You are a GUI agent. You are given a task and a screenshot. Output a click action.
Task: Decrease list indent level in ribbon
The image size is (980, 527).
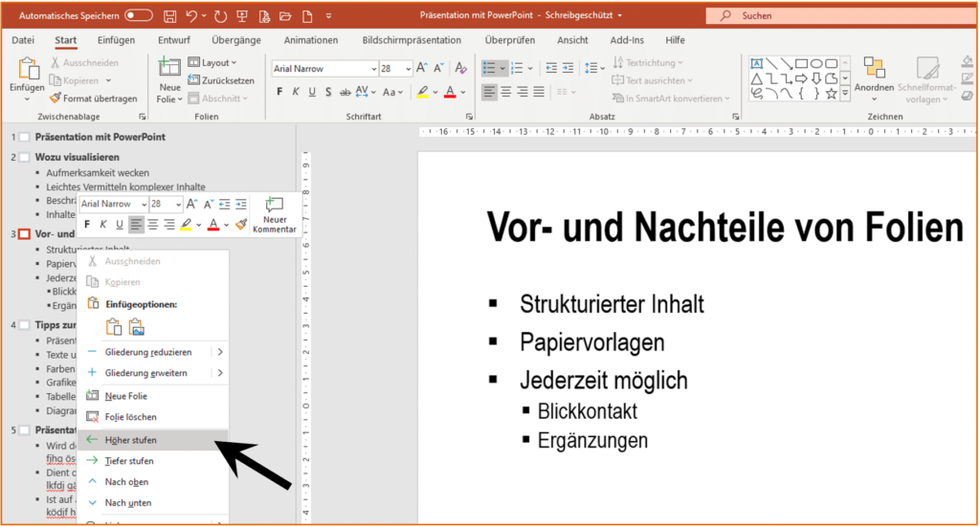click(x=550, y=68)
